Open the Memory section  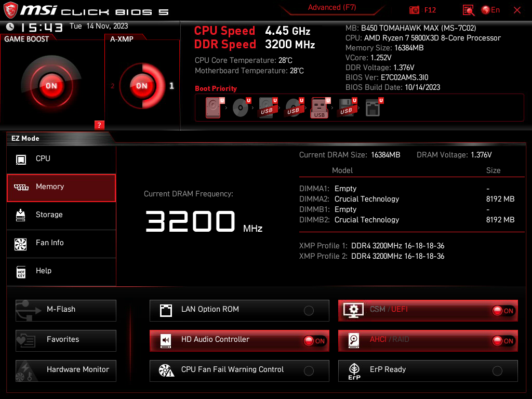coord(61,188)
